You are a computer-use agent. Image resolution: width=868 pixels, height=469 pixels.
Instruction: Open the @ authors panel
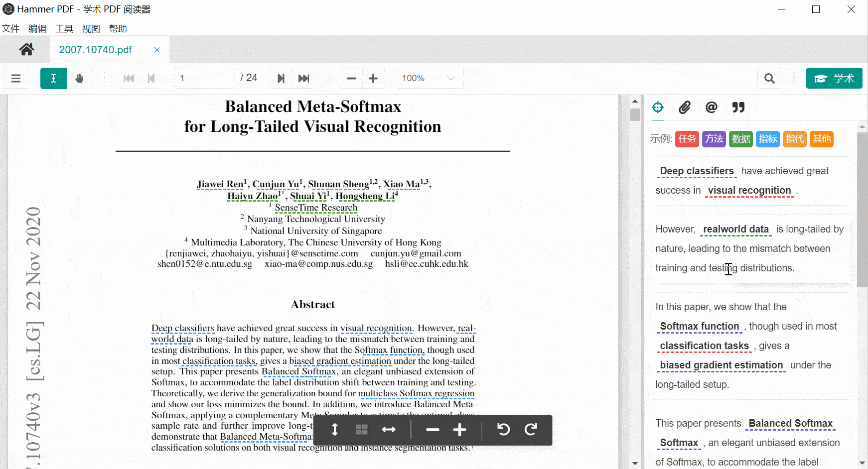pyautogui.click(x=712, y=107)
